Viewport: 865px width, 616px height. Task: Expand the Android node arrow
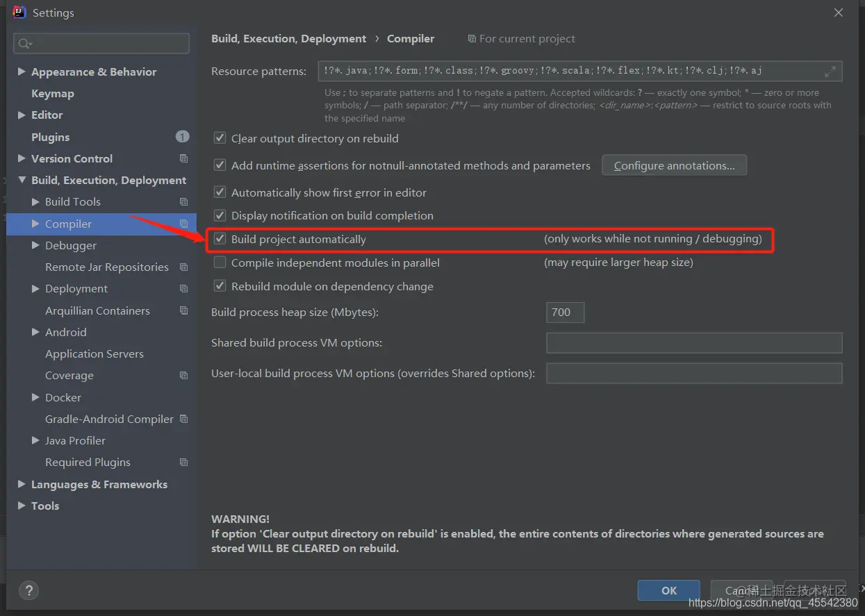[x=35, y=332]
